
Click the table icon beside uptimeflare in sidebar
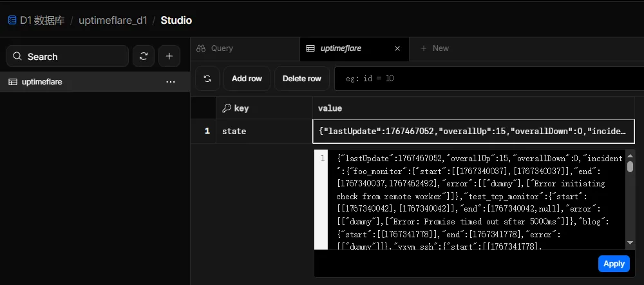click(x=12, y=82)
